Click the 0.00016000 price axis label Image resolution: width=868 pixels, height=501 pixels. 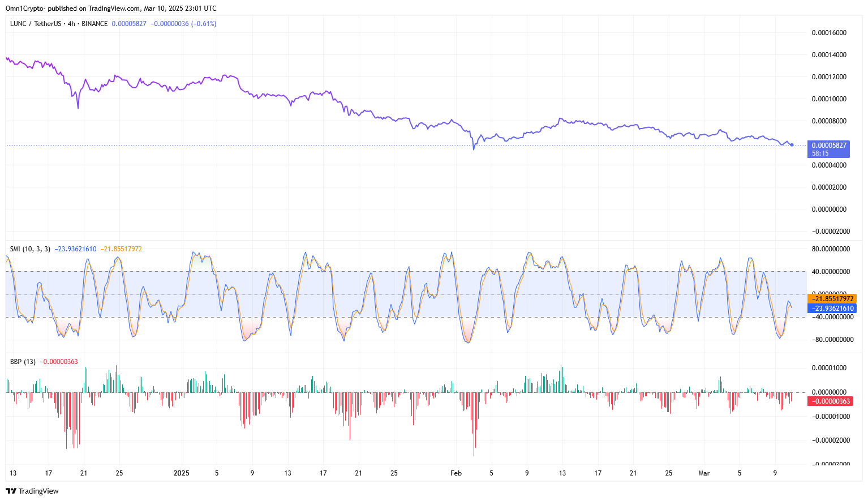click(x=829, y=33)
